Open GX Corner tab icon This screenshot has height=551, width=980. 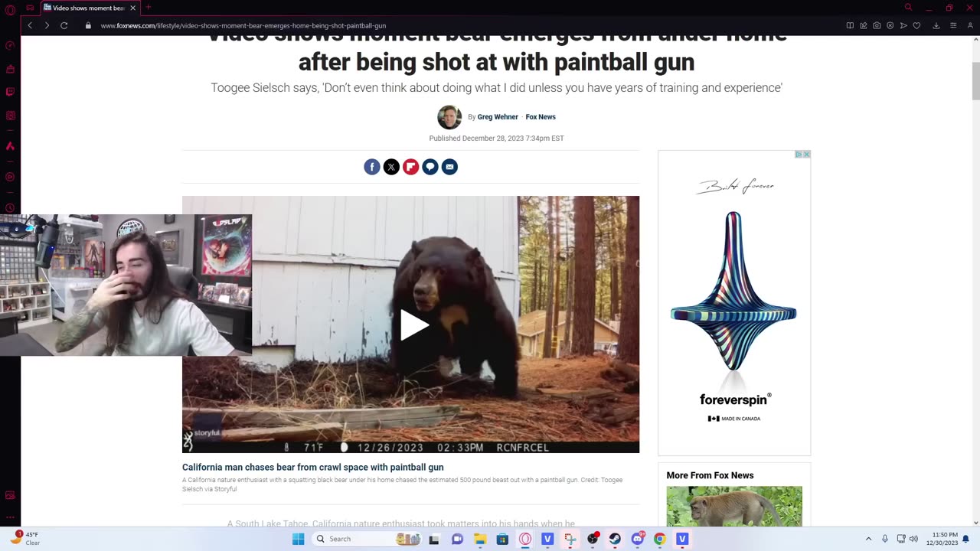coord(30,8)
